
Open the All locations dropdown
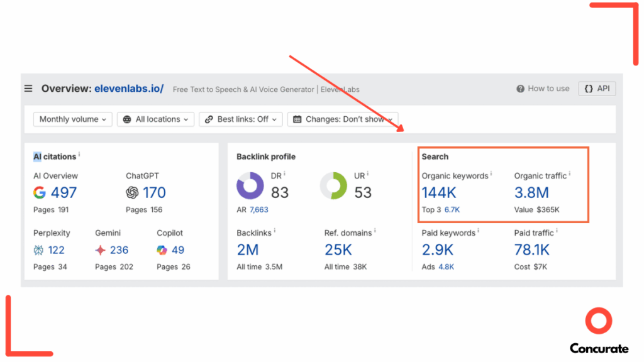(156, 119)
